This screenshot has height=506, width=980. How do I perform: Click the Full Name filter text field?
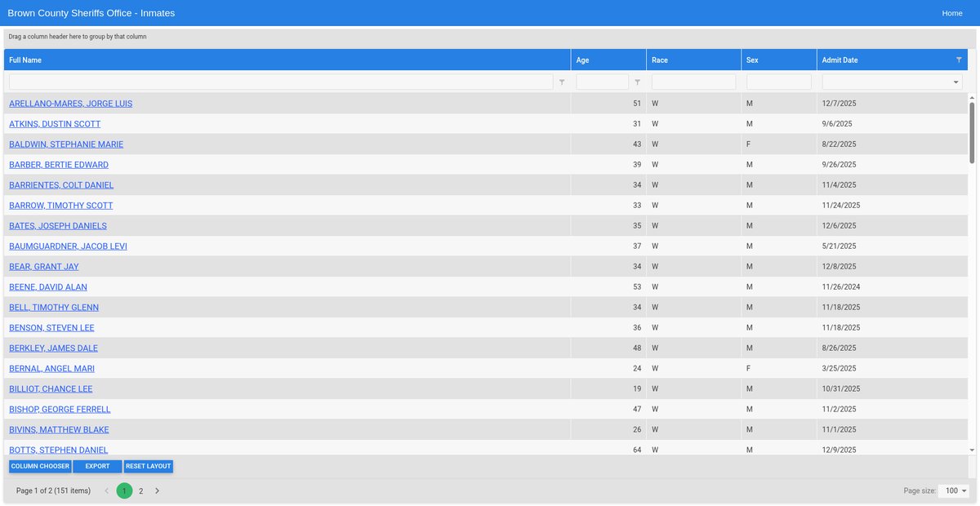280,82
